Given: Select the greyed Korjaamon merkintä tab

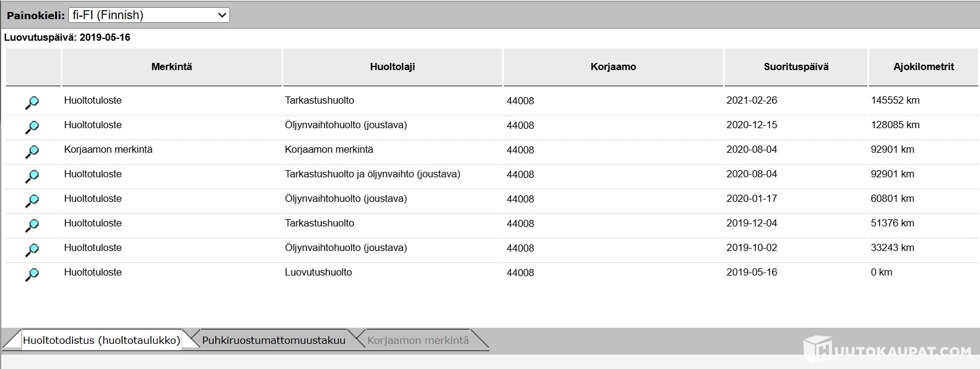Looking at the screenshot, I should [418, 340].
